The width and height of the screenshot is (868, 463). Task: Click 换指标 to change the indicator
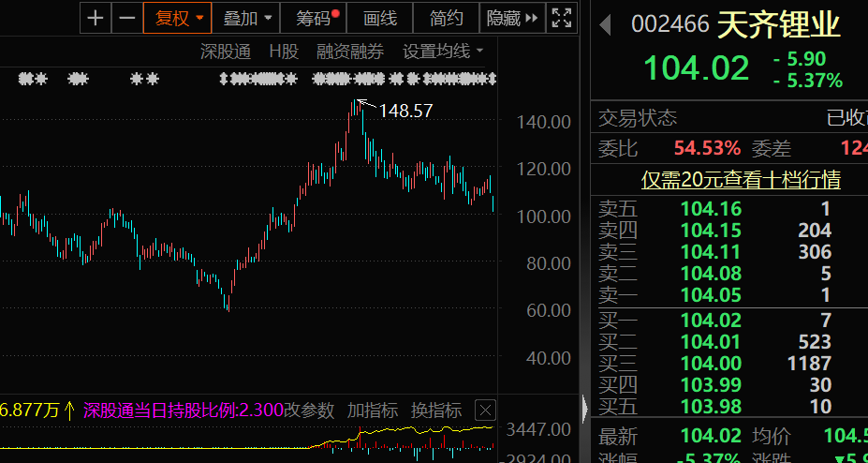(x=436, y=410)
